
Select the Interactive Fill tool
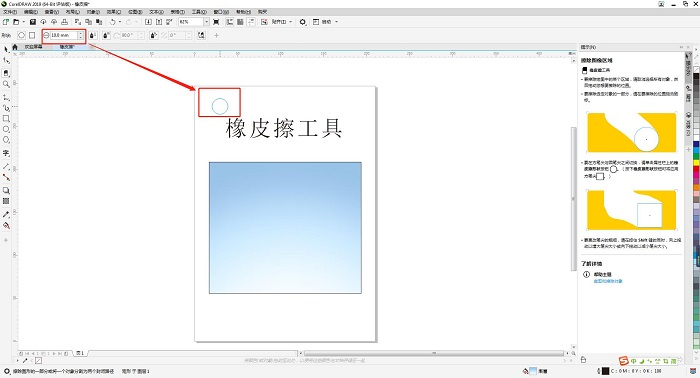6,226
